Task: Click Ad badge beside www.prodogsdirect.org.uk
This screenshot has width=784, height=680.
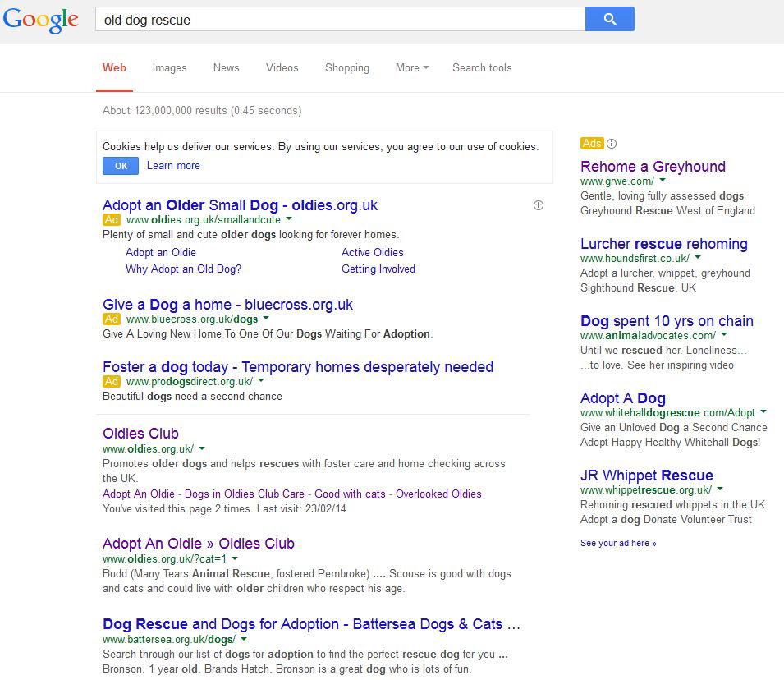Action: click(112, 381)
